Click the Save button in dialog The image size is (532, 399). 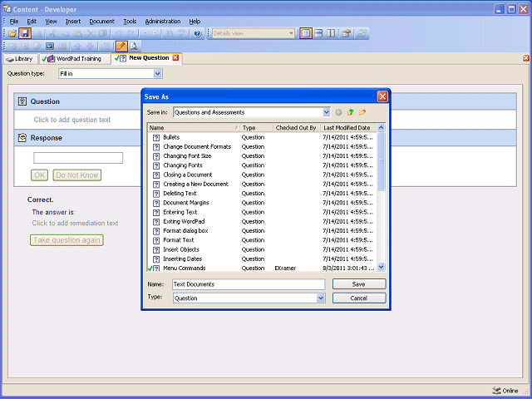tap(359, 284)
